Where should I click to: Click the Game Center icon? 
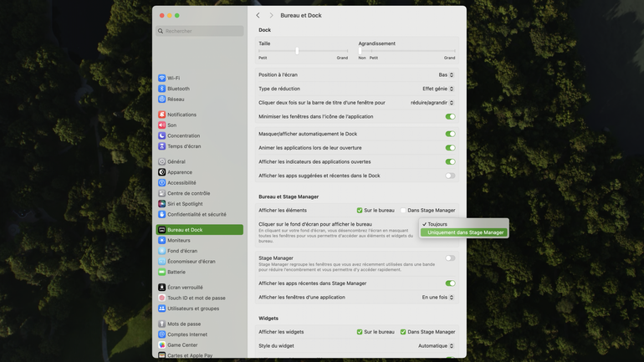point(162,344)
